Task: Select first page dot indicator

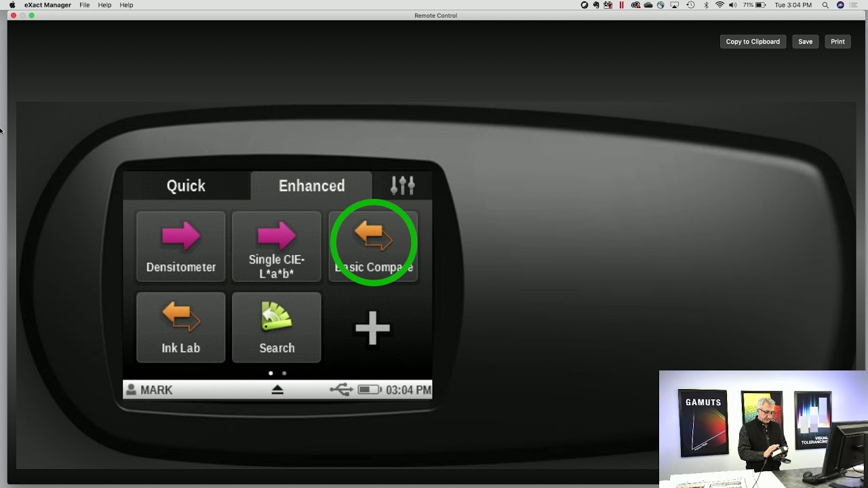Action: click(x=271, y=373)
